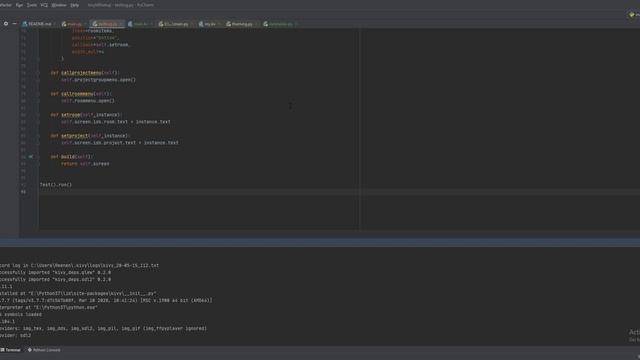640x360 pixels.
Task: Open the Run menu
Action: [19, 5]
